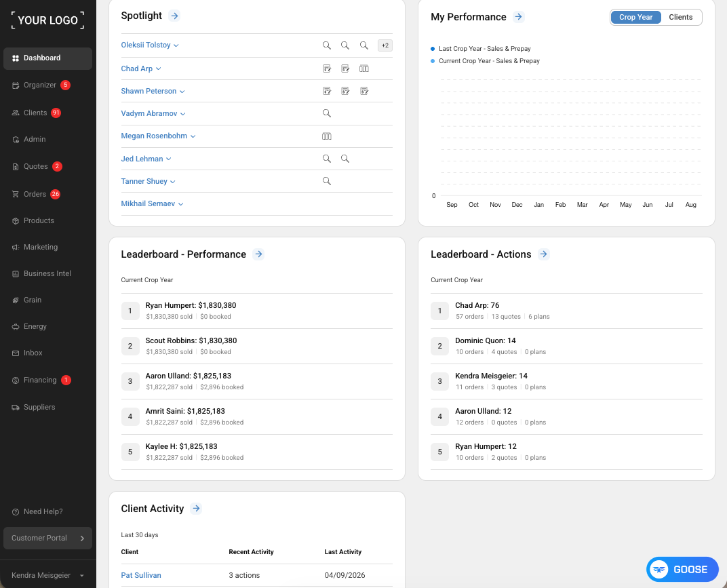The height and width of the screenshot is (588, 727).
Task: Expand Mikhail Semaev dropdown
Action: coord(152,203)
